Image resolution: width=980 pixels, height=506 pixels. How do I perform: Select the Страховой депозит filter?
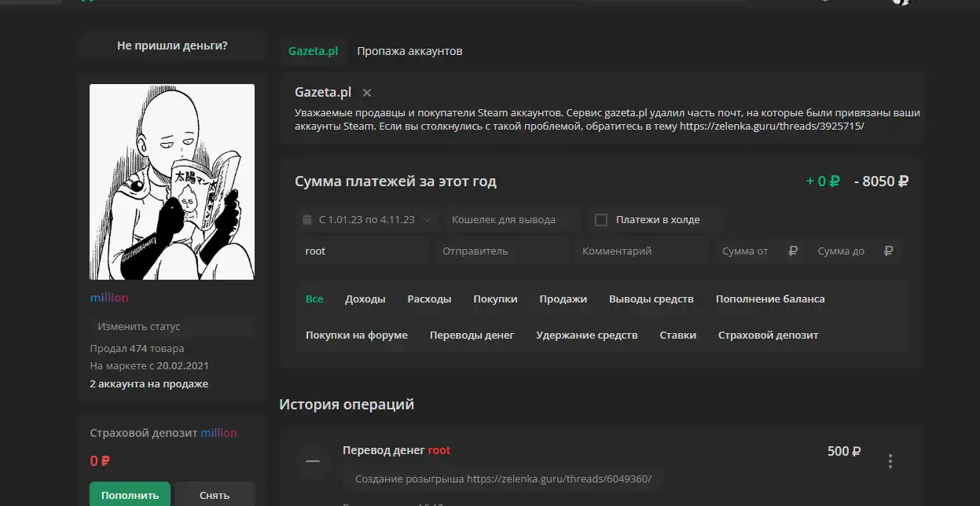(769, 335)
